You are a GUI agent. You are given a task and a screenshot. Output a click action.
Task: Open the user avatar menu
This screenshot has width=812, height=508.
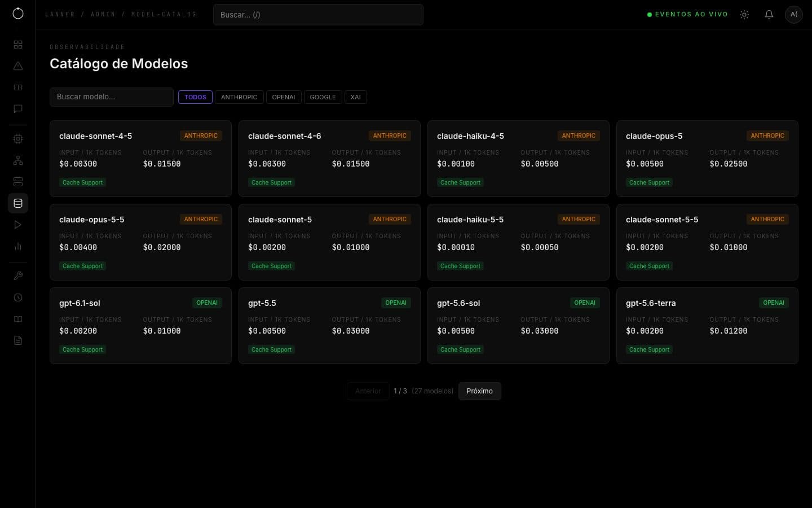pyautogui.click(x=794, y=14)
